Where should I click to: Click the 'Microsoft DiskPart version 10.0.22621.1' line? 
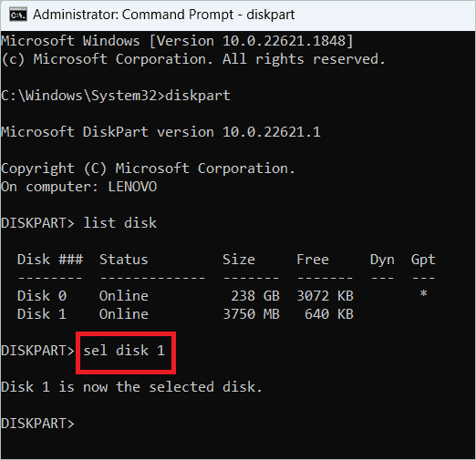160,132
